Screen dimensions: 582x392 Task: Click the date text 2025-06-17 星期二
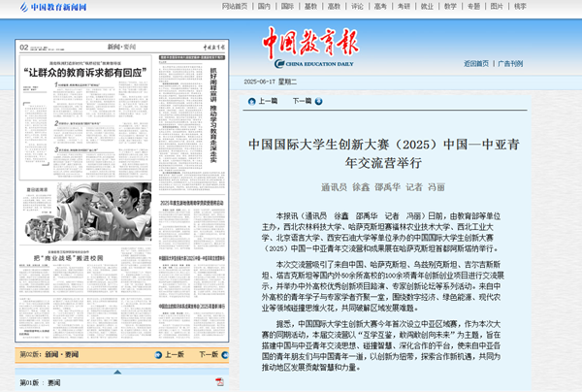[x=271, y=82]
